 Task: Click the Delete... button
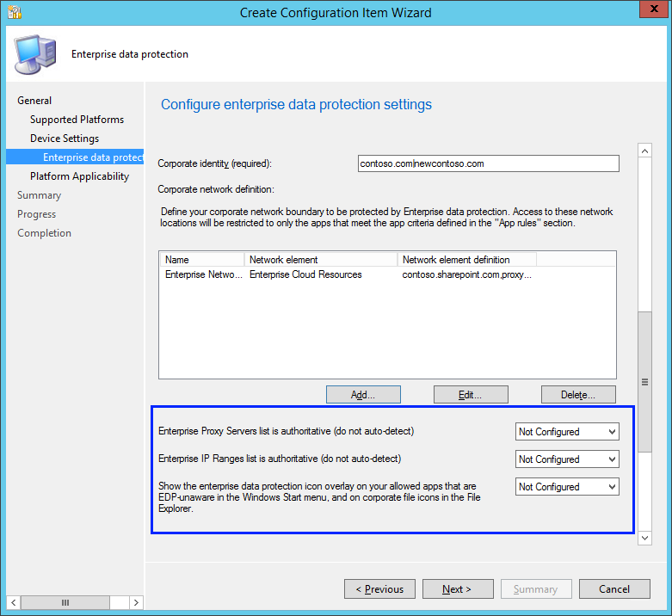click(x=578, y=395)
